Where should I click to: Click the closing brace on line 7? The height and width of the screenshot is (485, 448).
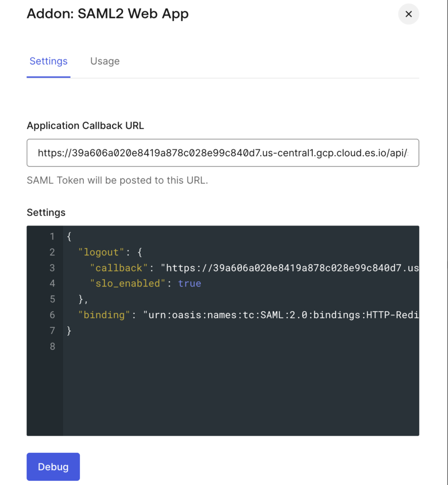coord(70,331)
